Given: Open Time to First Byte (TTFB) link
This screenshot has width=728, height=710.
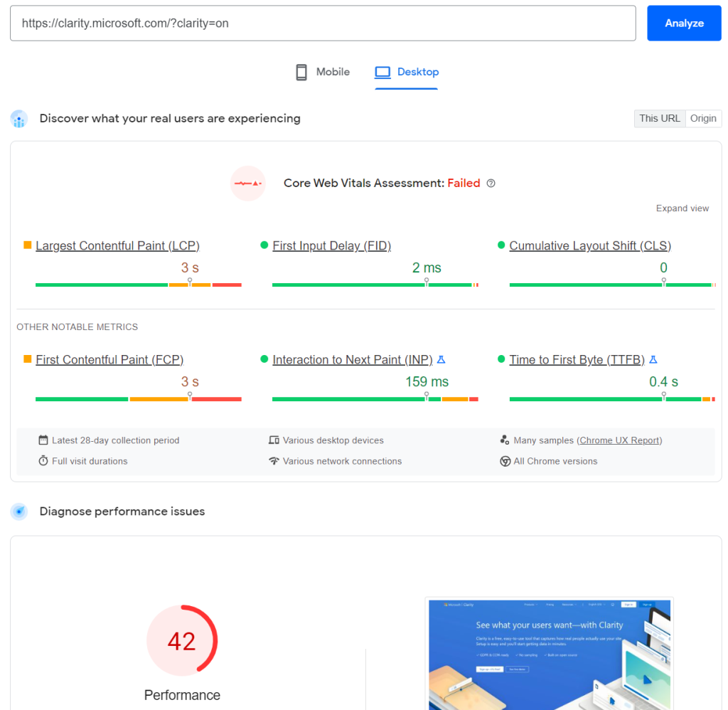Looking at the screenshot, I should (577, 359).
